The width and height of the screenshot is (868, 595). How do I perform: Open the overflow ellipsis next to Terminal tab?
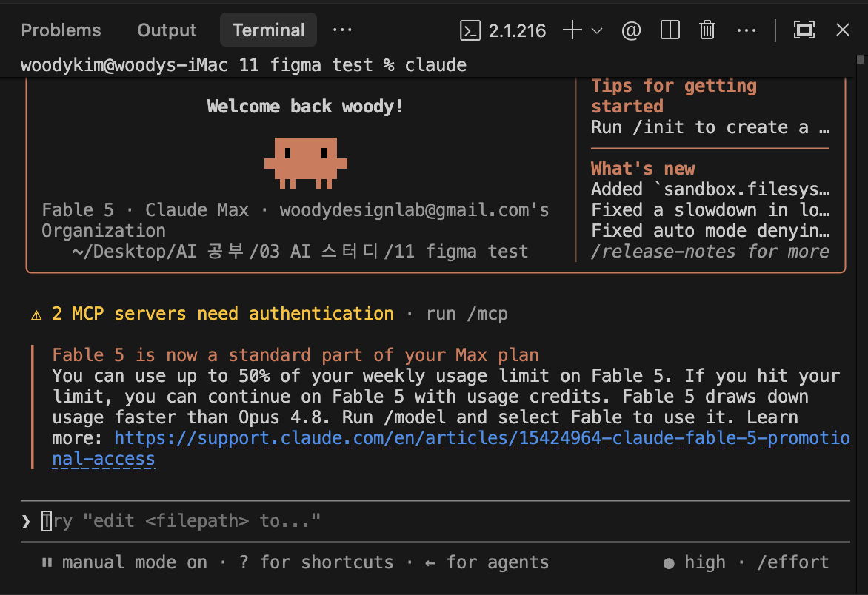(x=342, y=30)
